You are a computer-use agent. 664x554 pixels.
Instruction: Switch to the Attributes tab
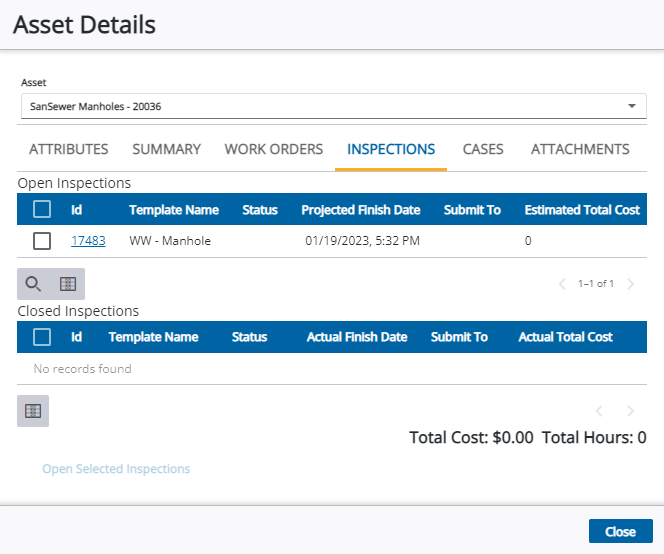click(x=69, y=149)
